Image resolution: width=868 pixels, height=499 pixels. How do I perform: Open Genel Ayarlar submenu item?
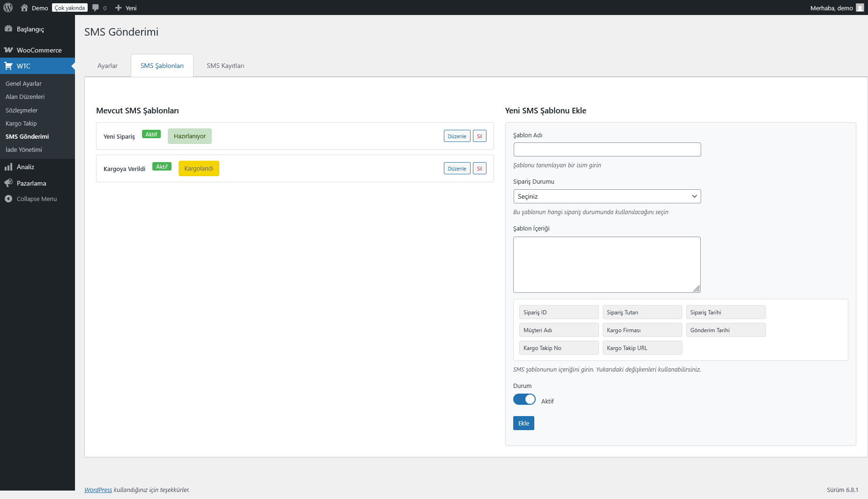(x=23, y=83)
